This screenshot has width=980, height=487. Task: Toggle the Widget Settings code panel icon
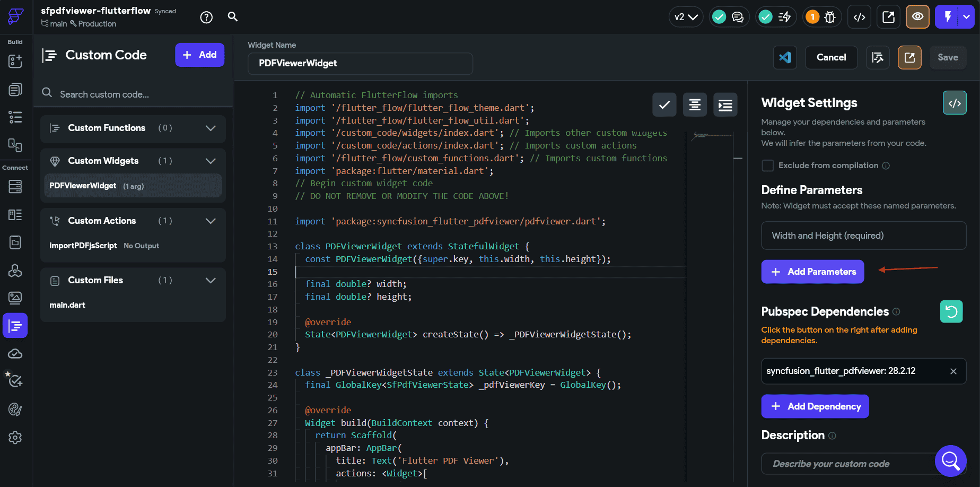click(955, 103)
